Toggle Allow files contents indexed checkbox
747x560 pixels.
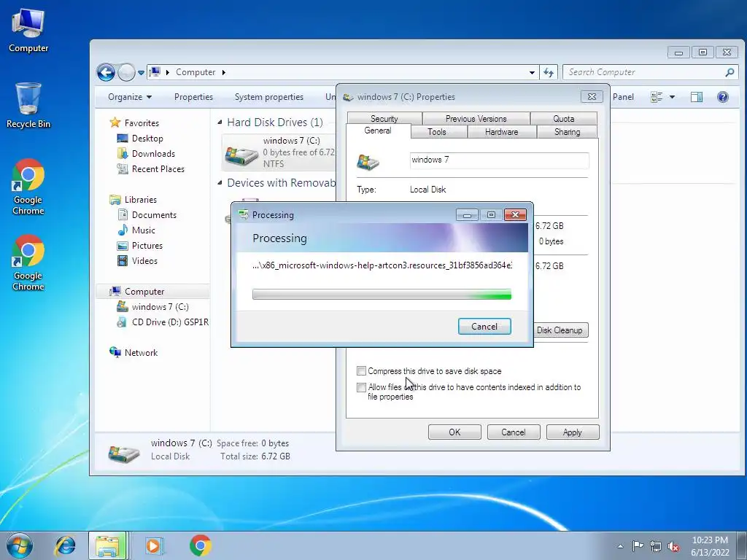(x=361, y=387)
